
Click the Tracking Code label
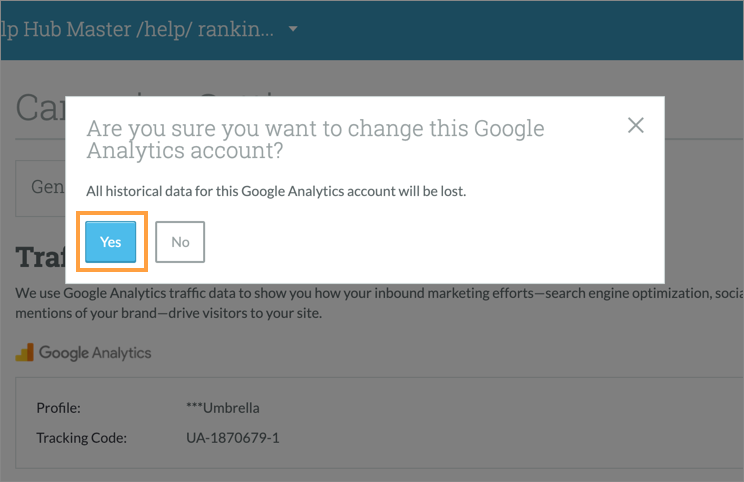[80, 438]
